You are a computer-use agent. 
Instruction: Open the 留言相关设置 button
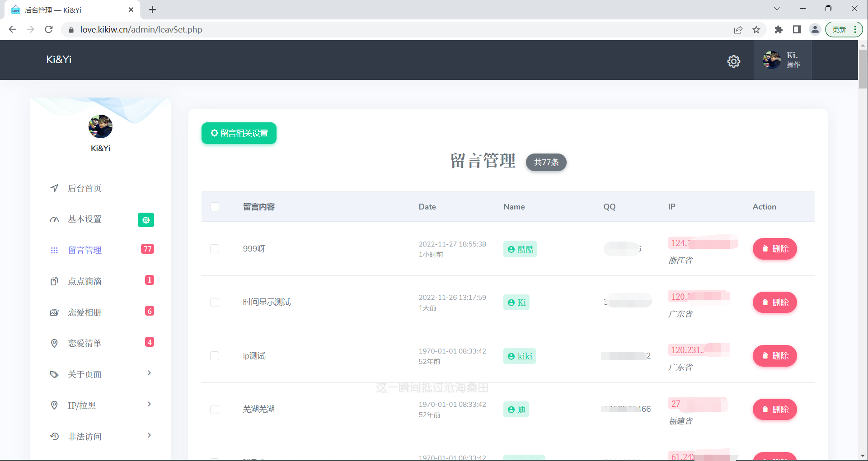click(x=239, y=133)
